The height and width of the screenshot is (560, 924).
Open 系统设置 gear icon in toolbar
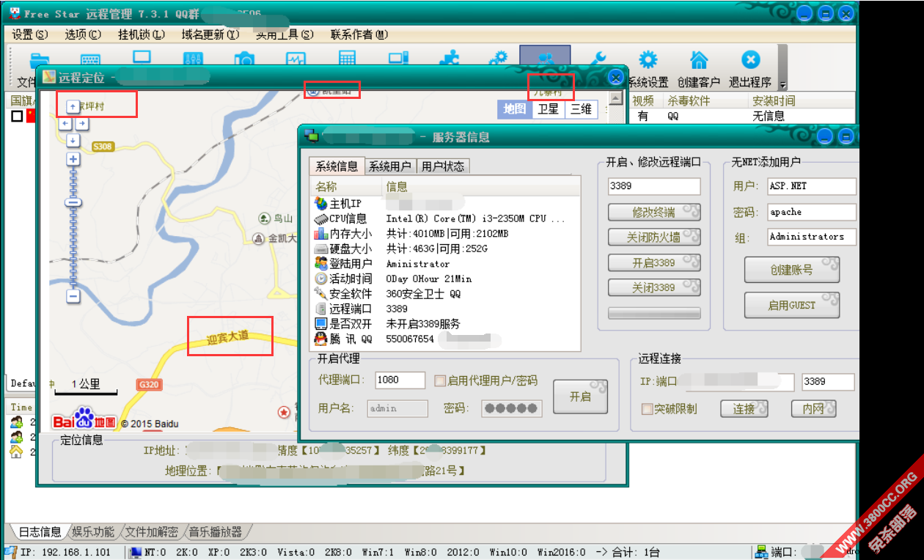coord(647,59)
